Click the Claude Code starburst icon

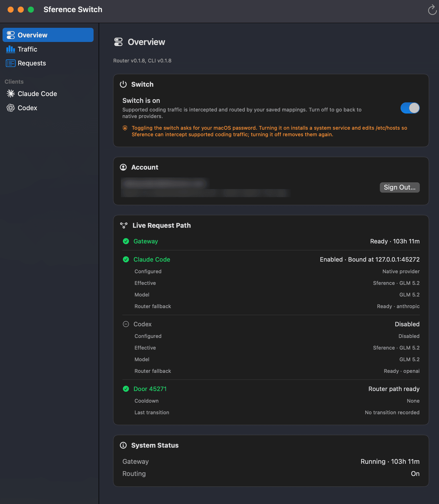coord(11,94)
